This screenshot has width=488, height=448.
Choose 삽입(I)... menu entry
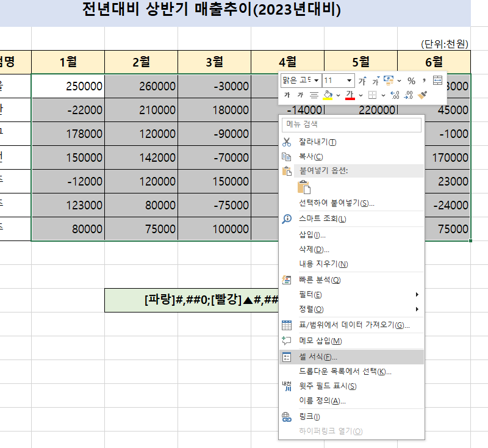pos(352,235)
